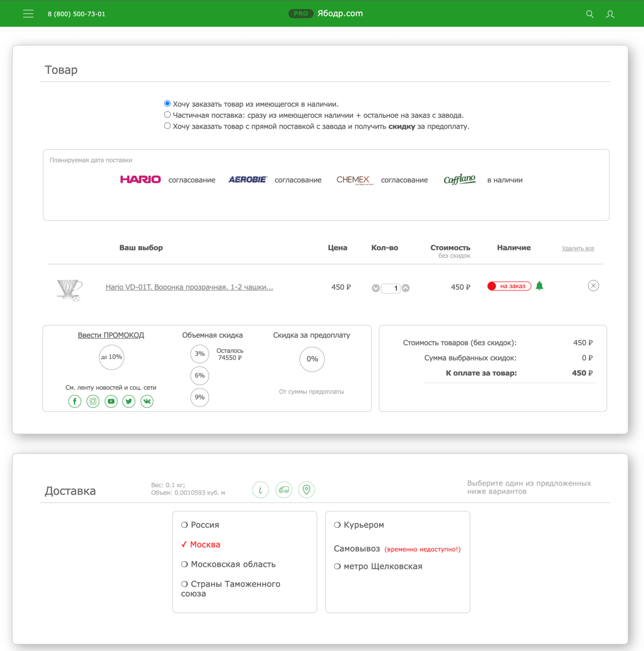Viewport: 644px width, 651px height.
Task: Click the в наличии status for Cafflano
Action: coord(505,180)
